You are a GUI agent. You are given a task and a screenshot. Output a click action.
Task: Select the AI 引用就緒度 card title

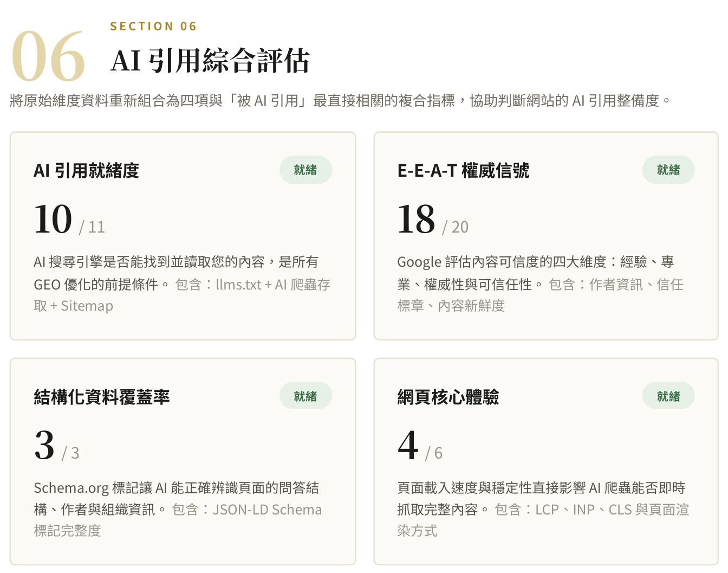pos(87,171)
